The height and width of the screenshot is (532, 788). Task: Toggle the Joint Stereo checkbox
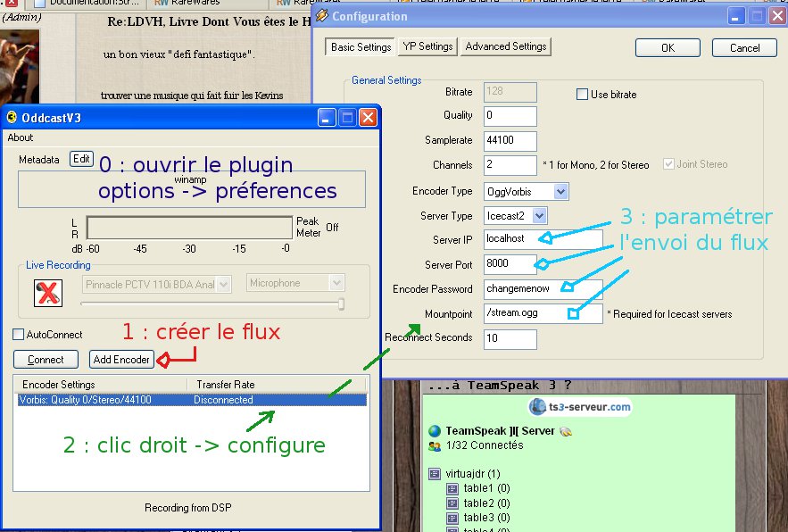click(668, 164)
